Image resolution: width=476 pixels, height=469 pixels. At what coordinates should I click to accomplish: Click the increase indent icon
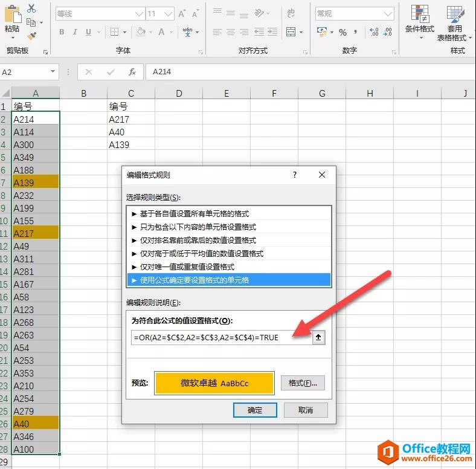[x=272, y=32]
